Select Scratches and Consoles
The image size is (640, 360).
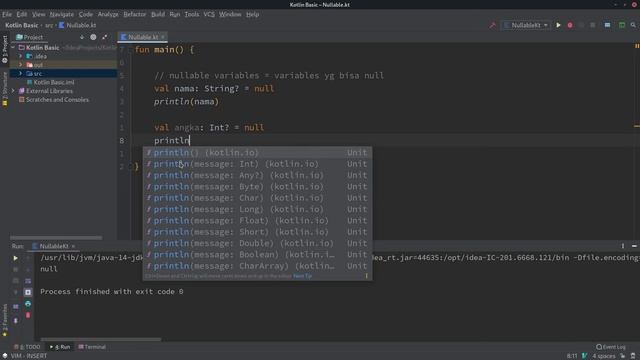[53, 100]
